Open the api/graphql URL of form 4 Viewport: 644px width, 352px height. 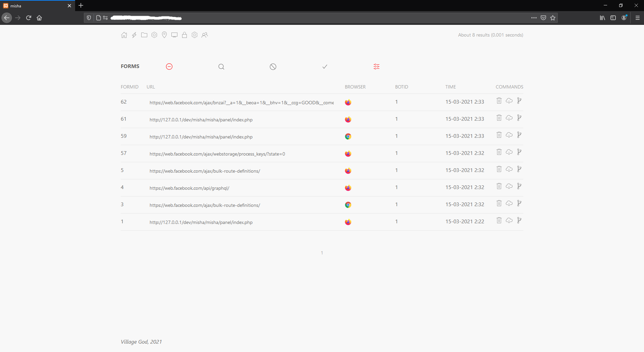click(x=190, y=188)
